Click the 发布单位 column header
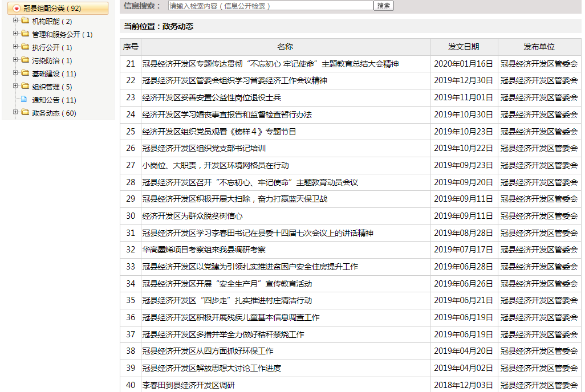Screen dimensions: 585x392 click(539, 47)
